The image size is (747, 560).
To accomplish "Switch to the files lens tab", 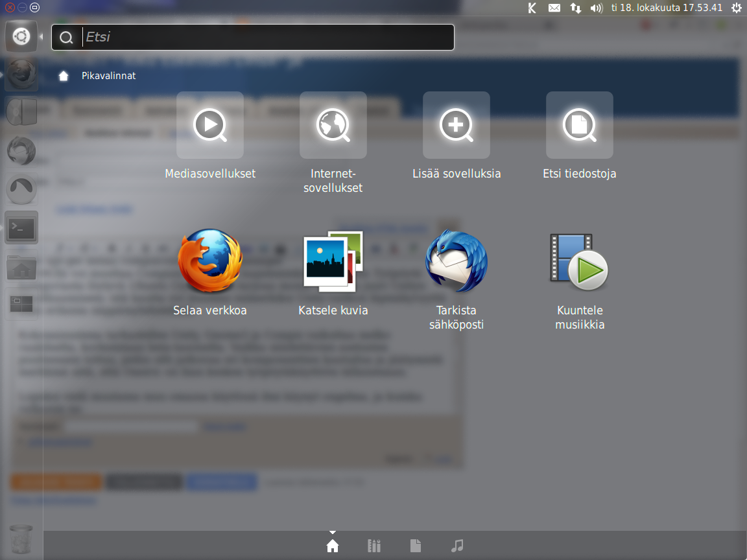I will point(416,546).
